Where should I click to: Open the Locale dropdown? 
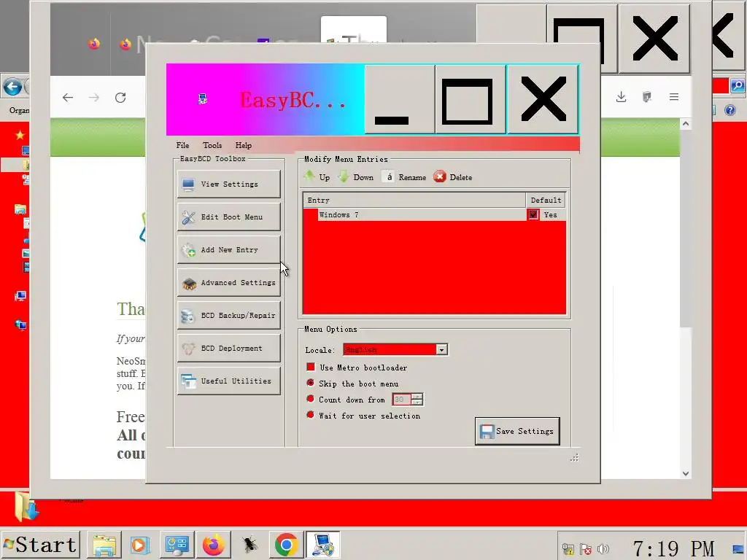(x=441, y=349)
